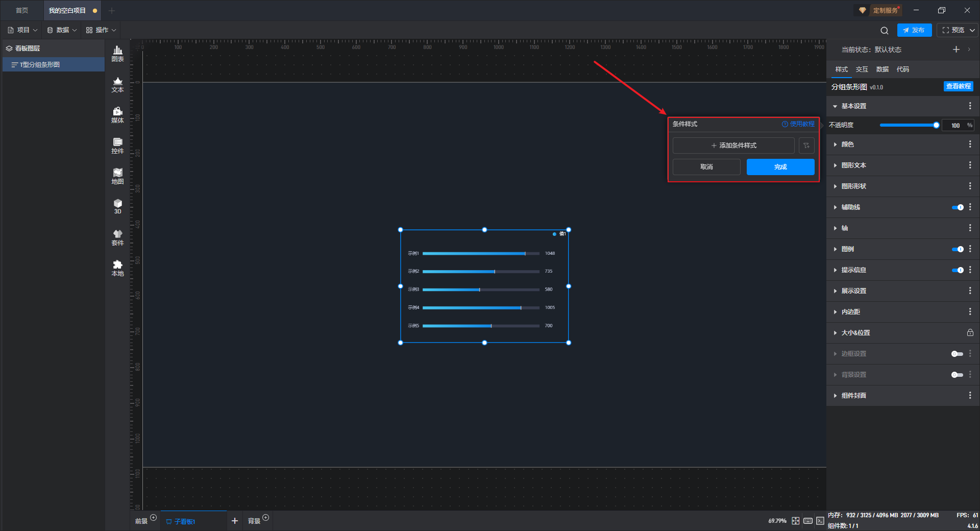This screenshot has width=980, height=531.
Task: Click the 发布 publish button
Action: 914,30
